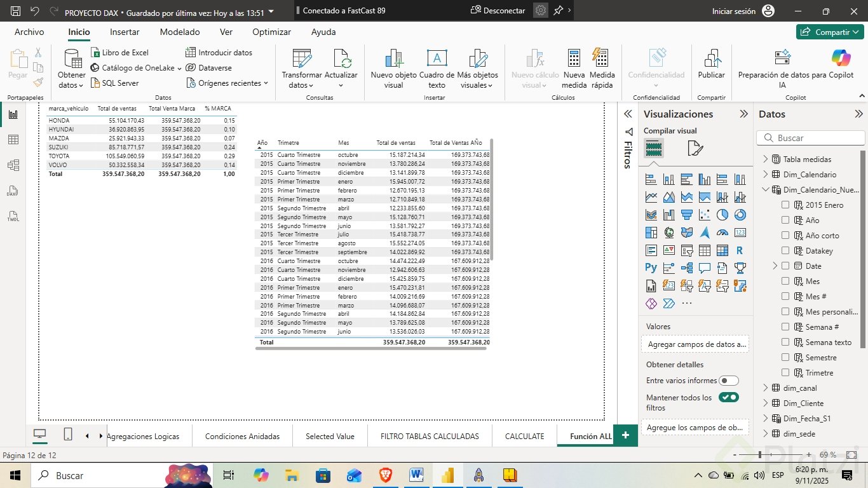This screenshot has height=488, width=868.
Task: Click the Publicar icon in ribbon
Action: point(711,59)
